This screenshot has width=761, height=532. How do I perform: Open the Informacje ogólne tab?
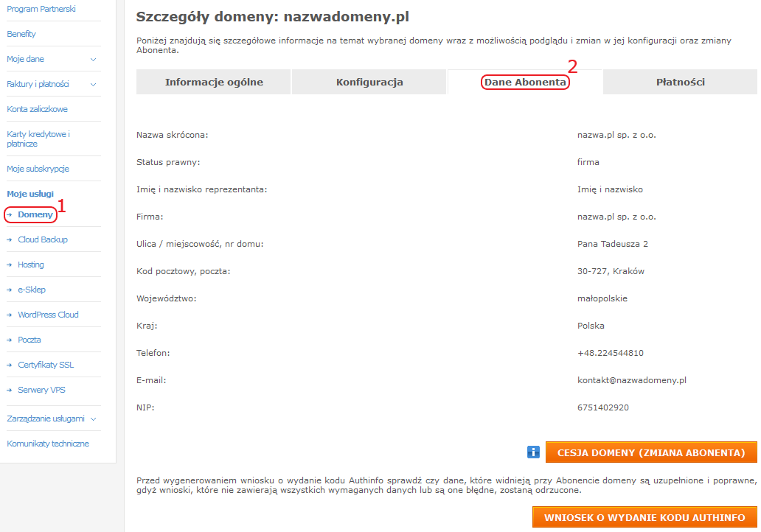pyautogui.click(x=214, y=82)
